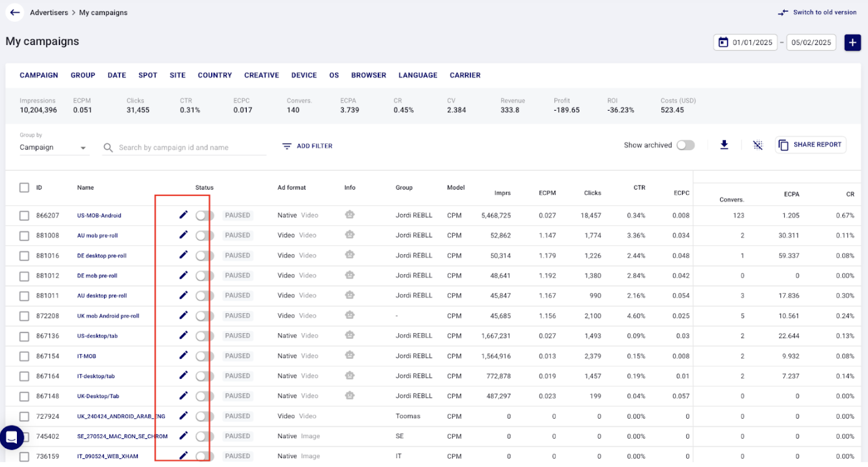This screenshot has width=868, height=467.
Task: Edit the US-MOB-Android campaign
Action: click(x=183, y=215)
